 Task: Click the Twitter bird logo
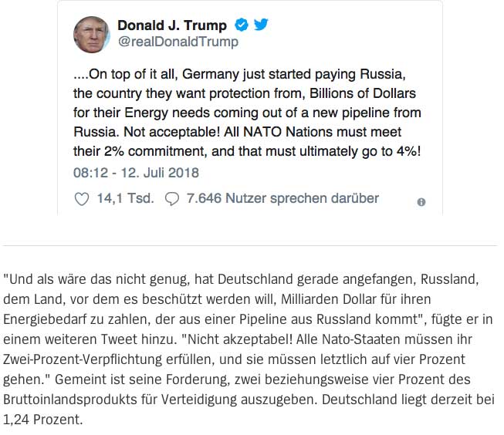pyautogui.click(x=261, y=25)
